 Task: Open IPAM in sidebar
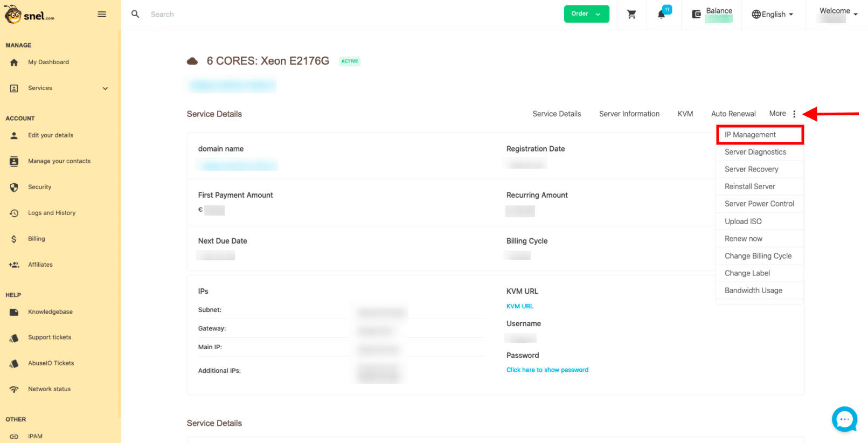click(35, 437)
